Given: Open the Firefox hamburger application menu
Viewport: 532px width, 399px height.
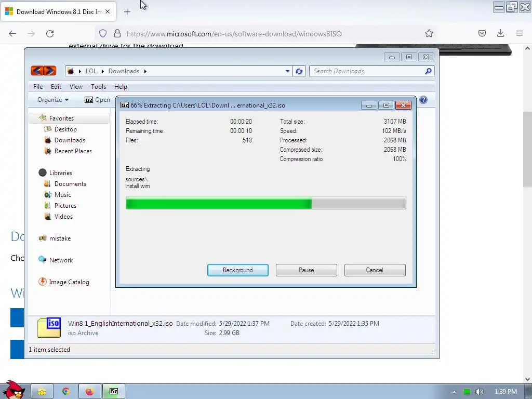Looking at the screenshot, I should point(520,33).
